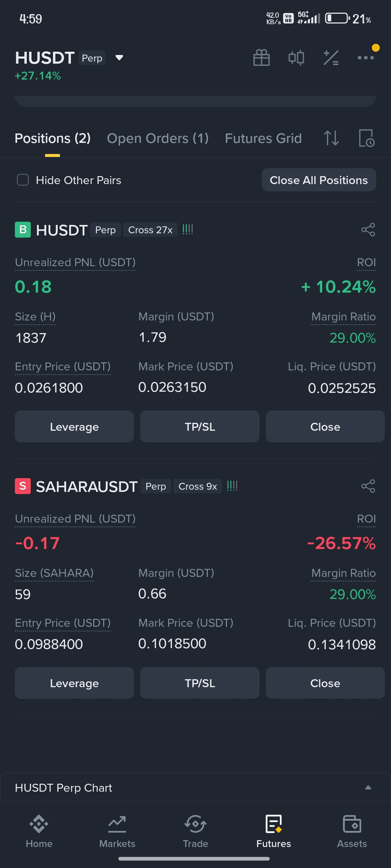Switch to Futures Grid tab

point(263,138)
